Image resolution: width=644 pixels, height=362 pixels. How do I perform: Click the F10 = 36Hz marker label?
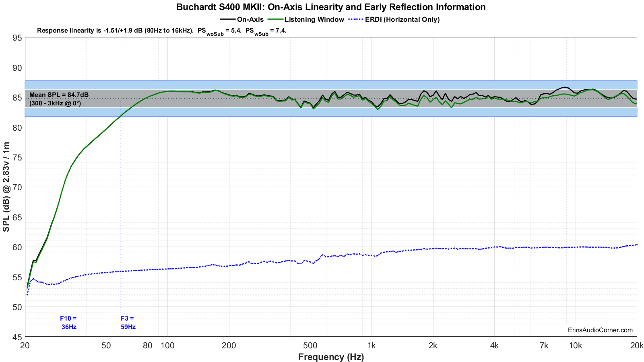(68, 323)
